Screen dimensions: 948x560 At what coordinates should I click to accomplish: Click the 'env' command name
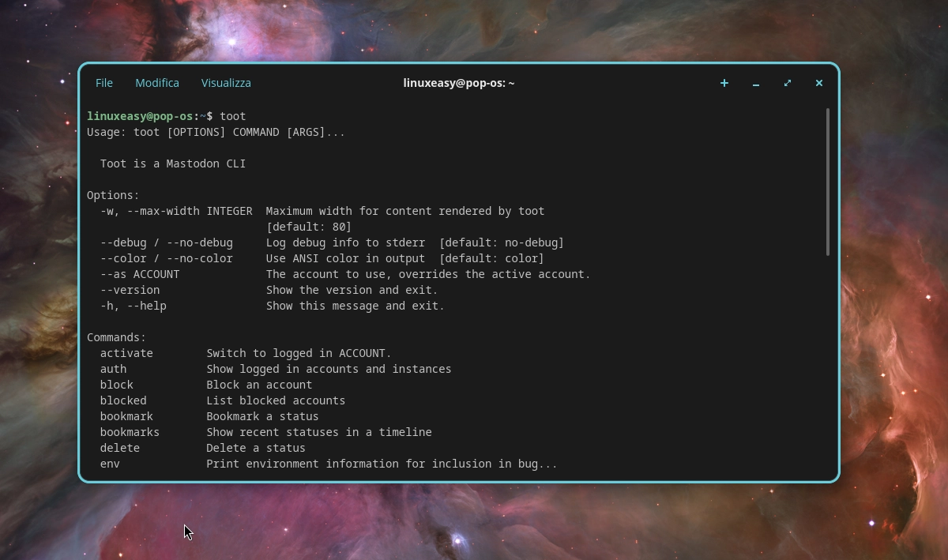pyautogui.click(x=110, y=464)
